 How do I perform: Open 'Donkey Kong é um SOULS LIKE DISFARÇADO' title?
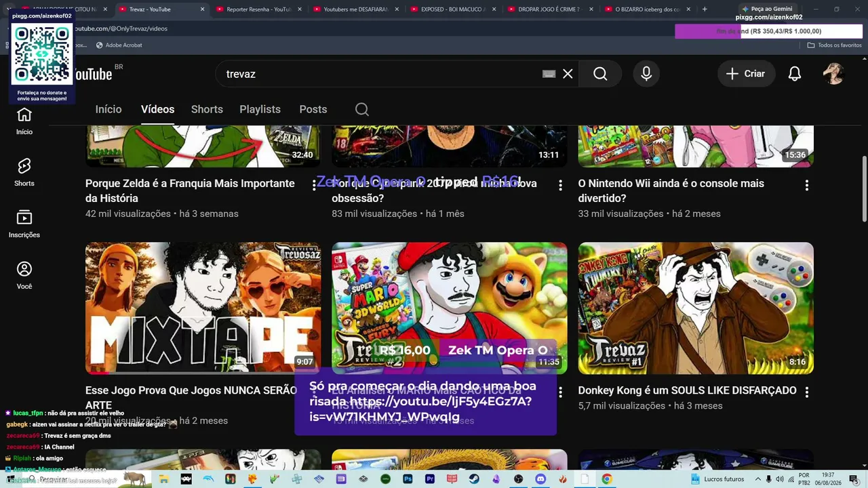click(687, 390)
